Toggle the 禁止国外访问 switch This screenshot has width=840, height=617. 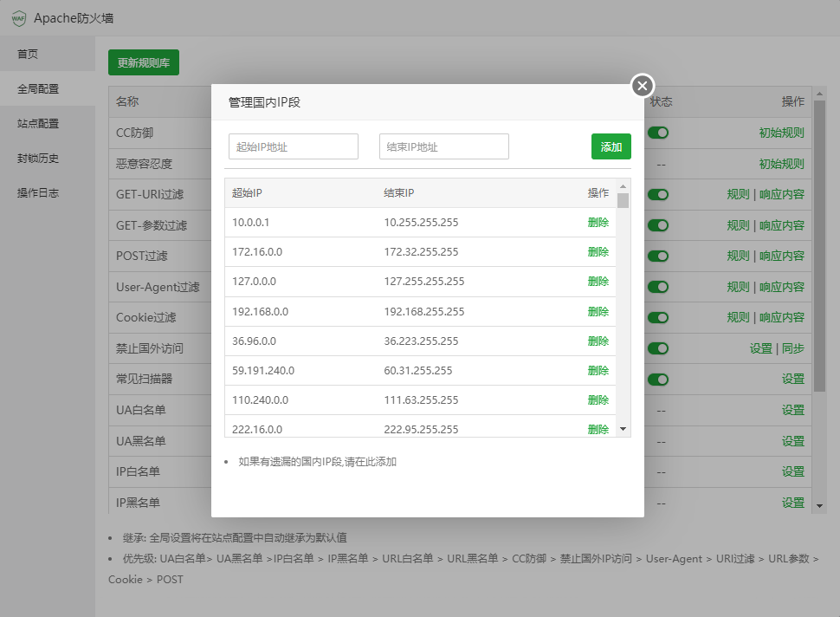click(x=659, y=348)
